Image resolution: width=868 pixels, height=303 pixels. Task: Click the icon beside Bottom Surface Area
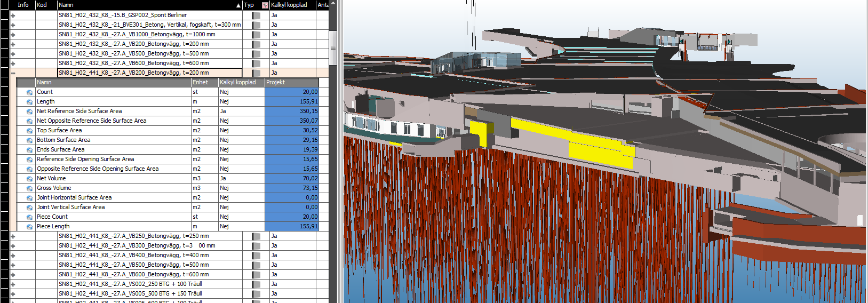tap(29, 140)
